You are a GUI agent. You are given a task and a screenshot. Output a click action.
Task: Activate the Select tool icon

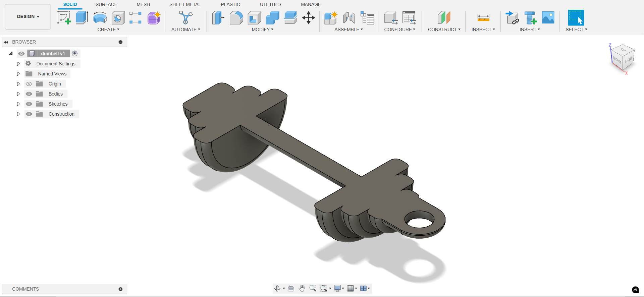576,18
